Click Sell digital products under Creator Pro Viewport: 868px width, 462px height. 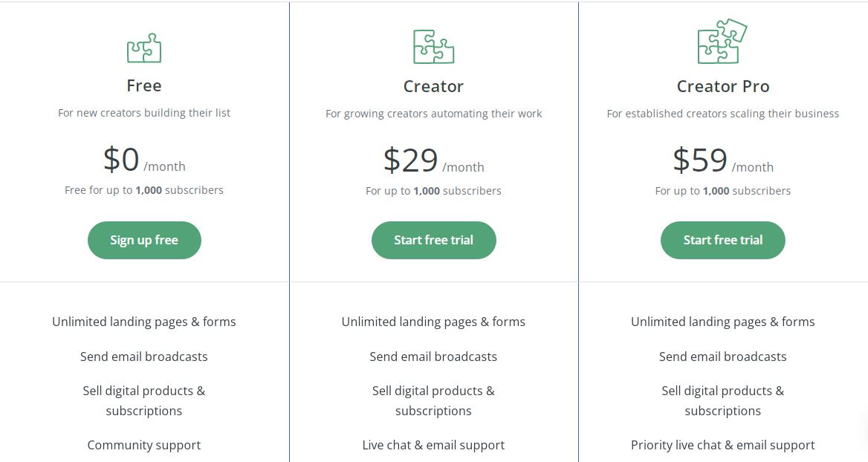pyautogui.click(x=723, y=400)
